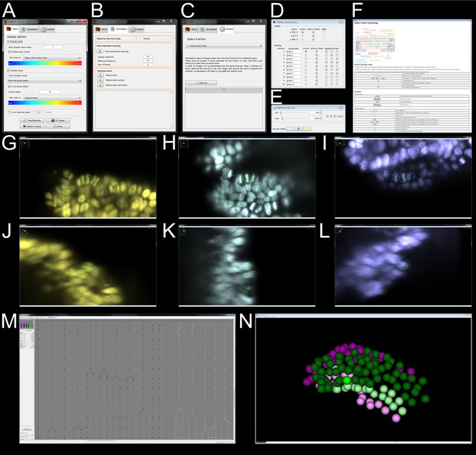The height and width of the screenshot is (455, 476).
Task: Click the Max nFrames field
Action: point(148,65)
